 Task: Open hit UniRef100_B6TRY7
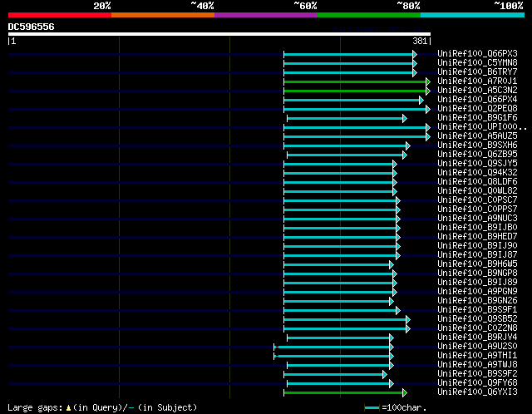(477, 71)
